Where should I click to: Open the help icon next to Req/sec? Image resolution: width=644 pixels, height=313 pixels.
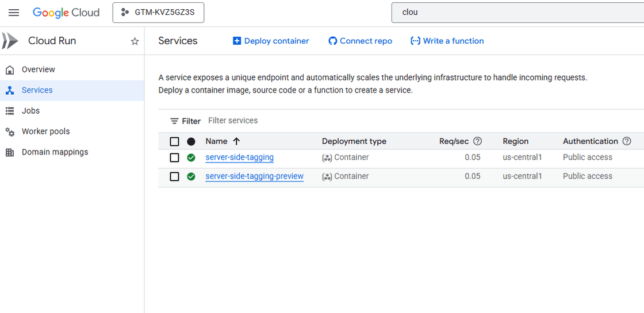[477, 141]
